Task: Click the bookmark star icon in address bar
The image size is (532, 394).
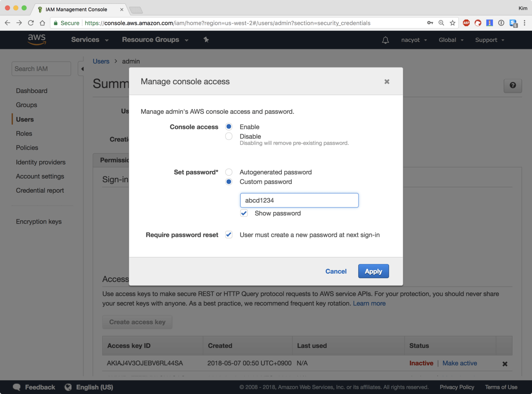Action: point(453,23)
